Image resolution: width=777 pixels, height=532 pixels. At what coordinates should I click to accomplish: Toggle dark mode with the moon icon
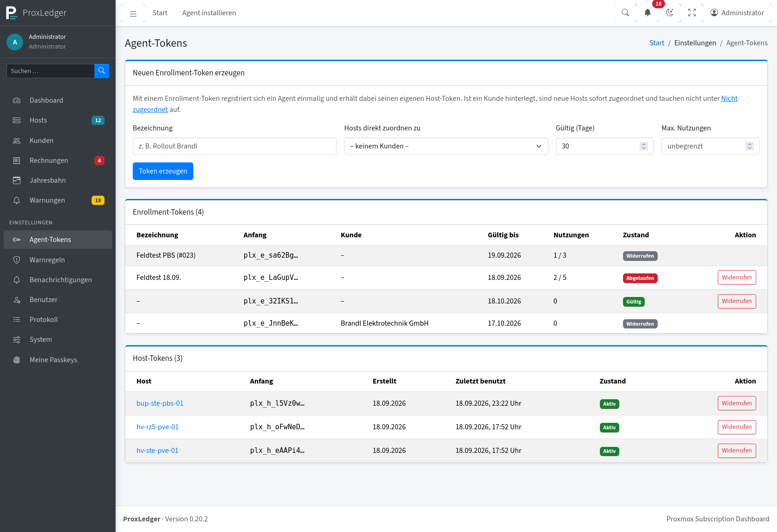click(670, 13)
